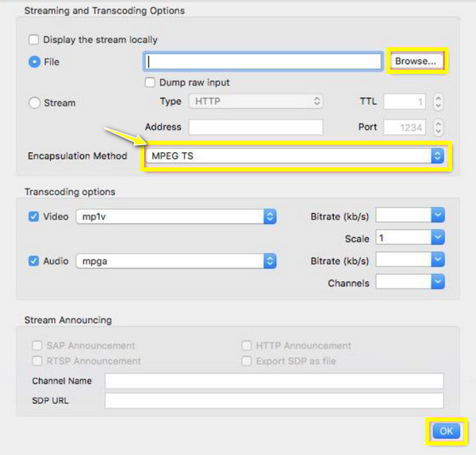Uncheck the Video transcoding checkbox
476x455 pixels.
coord(33,216)
